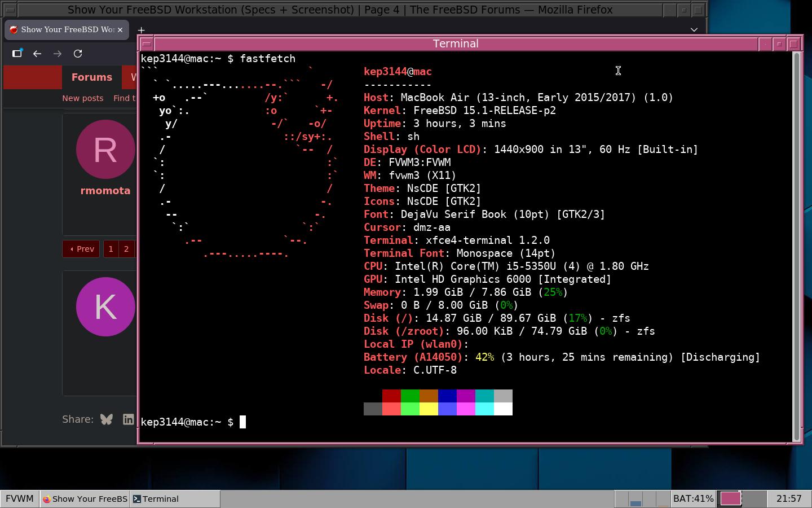812x508 pixels.
Task: Switch to Show Your FreeBS taskbar entry
Action: tap(85, 499)
